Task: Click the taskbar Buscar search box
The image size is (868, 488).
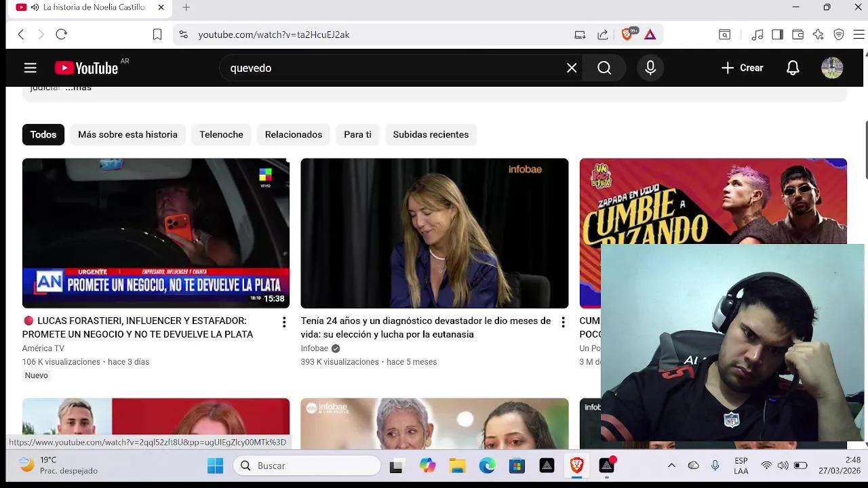Action: (307, 466)
